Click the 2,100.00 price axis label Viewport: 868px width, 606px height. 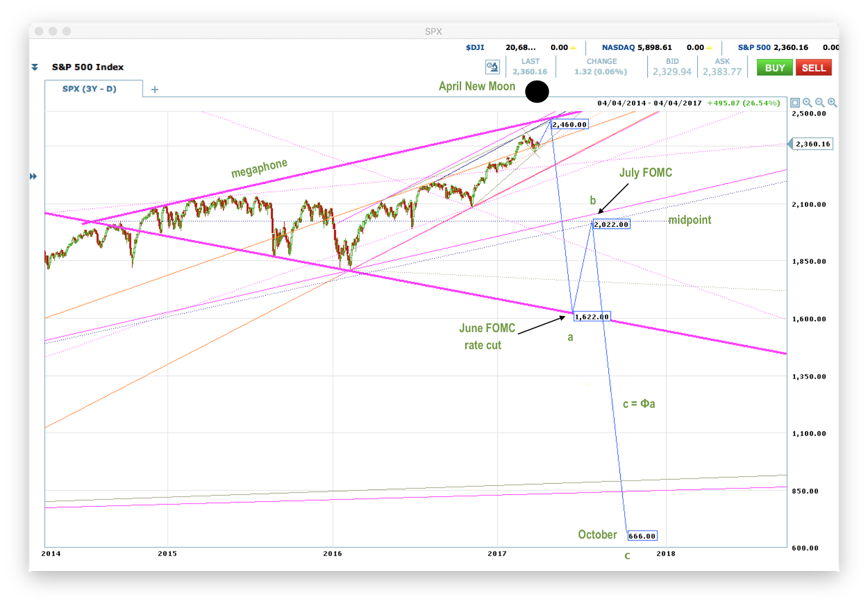click(x=809, y=205)
